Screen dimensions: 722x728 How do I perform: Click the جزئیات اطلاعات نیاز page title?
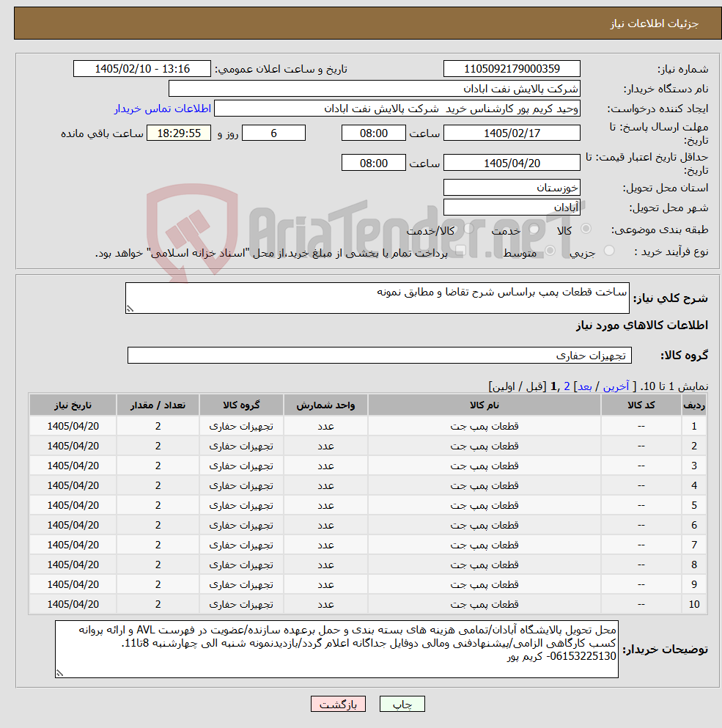click(654, 23)
